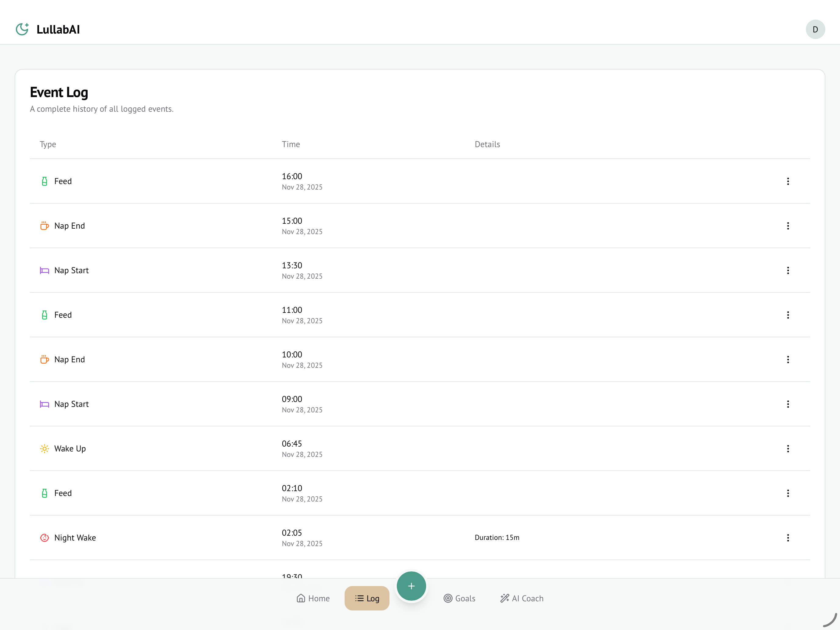This screenshot has height=630, width=840.
Task: Open options menu for 11:00 Feed
Action: click(787, 315)
